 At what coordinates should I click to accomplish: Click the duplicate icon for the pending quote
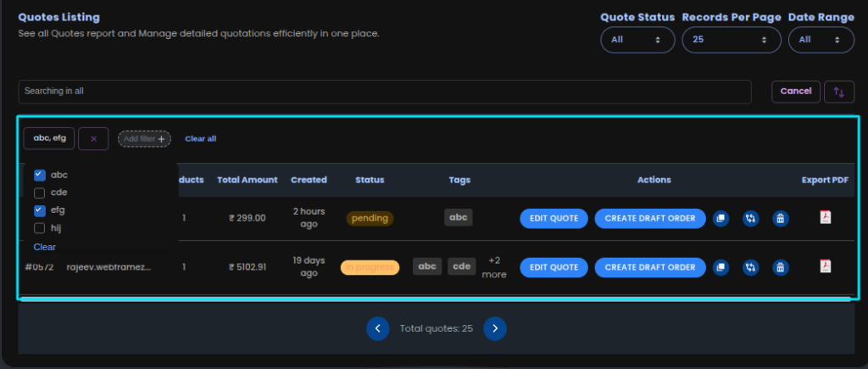(721, 218)
